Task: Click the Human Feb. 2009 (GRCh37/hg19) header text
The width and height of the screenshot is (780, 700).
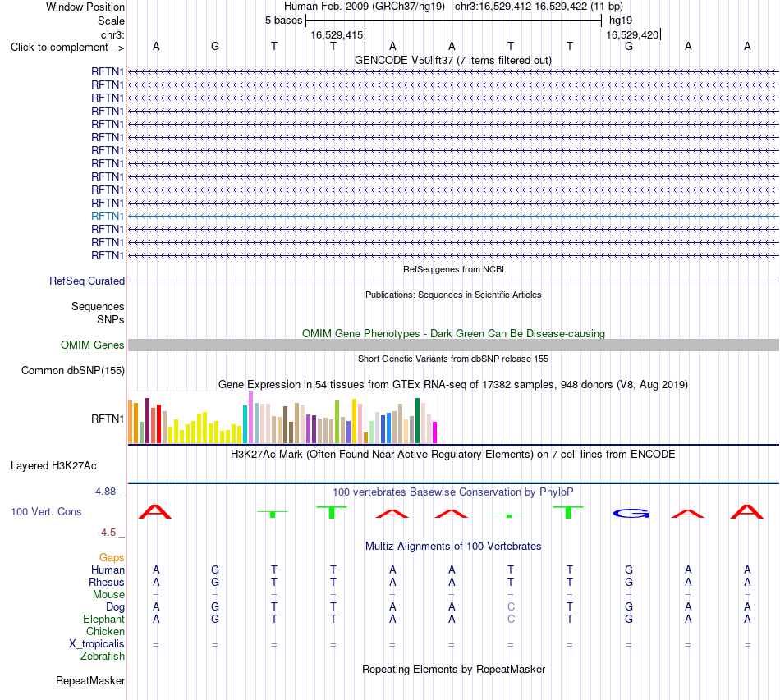Action: pyautogui.click(x=365, y=7)
